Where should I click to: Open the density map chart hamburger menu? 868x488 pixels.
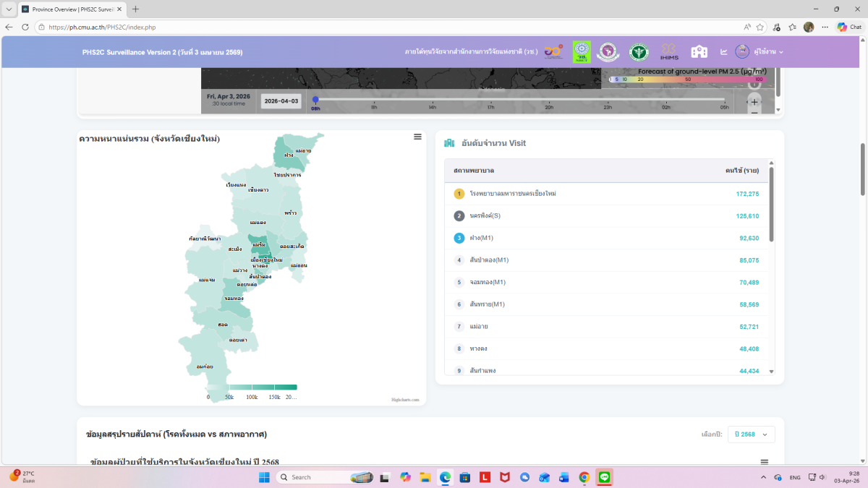[x=417, y=137]
